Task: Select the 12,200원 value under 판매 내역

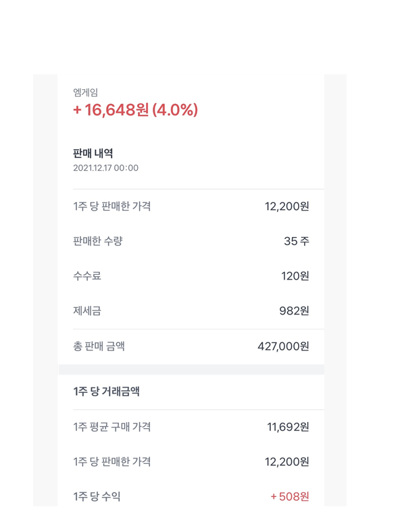Action: 287,207
